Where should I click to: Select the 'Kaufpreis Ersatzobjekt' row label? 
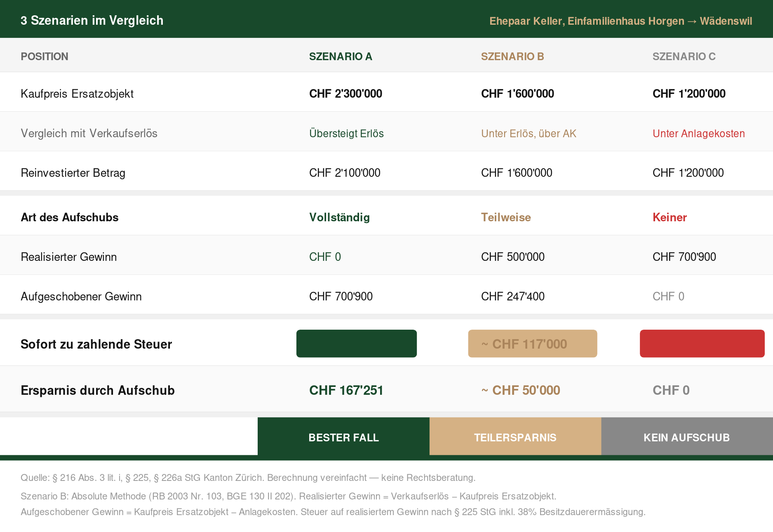77,94
